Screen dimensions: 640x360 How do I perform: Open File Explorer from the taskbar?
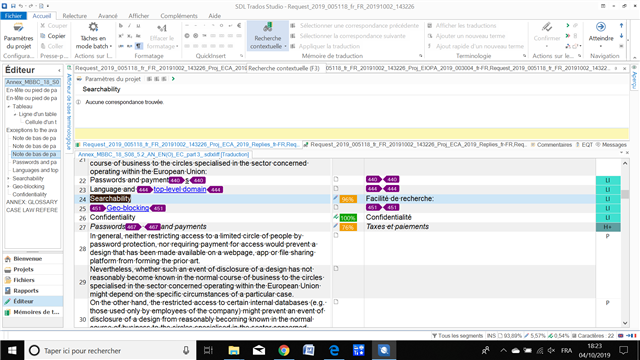[233, 350]
